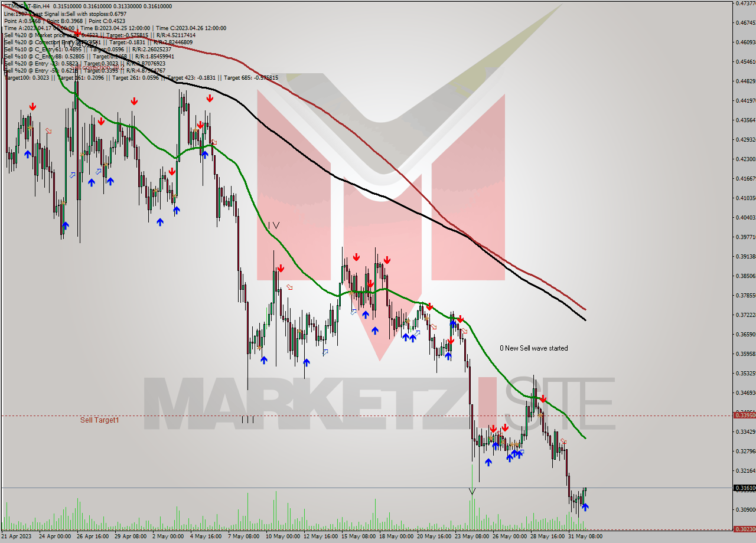This screenshot has height=543, width=756.
Task: Click the 'Sell %10 @ C_Entry61: 0.4895' line
Action: point(89,50)
